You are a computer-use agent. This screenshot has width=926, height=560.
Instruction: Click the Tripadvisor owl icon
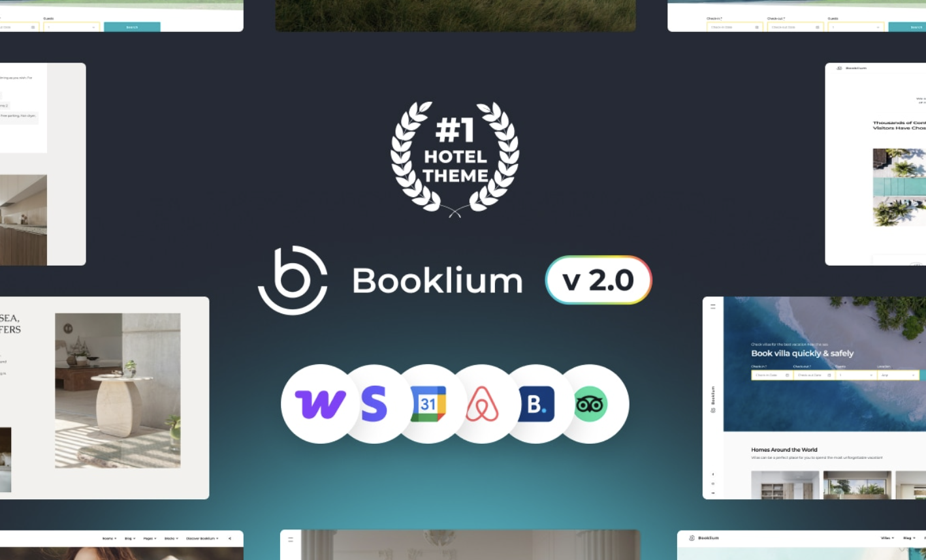[x=591, y=404]
